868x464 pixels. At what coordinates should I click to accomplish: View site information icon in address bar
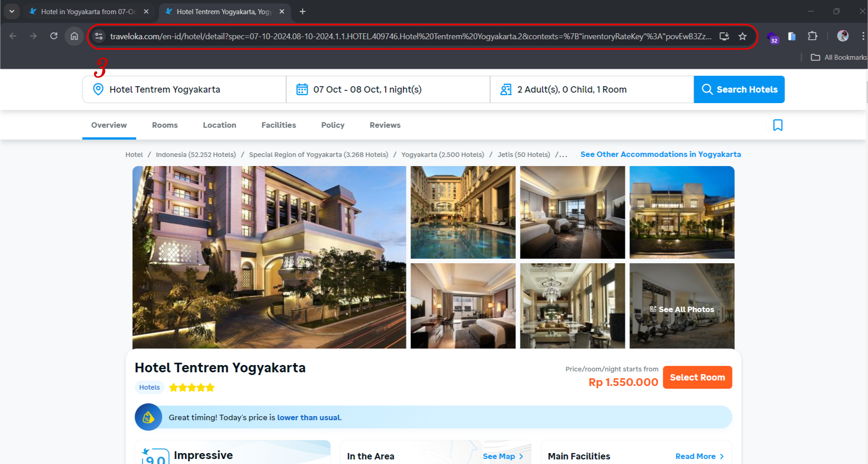point(99,36)
